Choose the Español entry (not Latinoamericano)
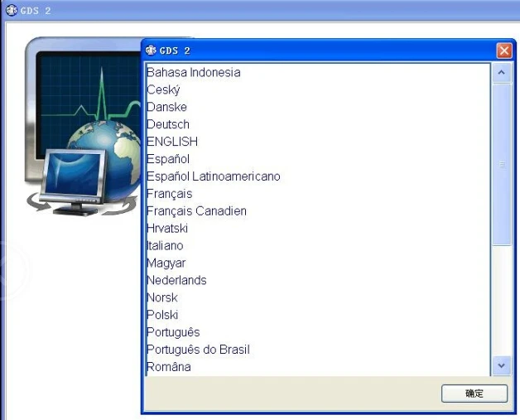This screenshot has width=520, height=420. coord(318,159)
